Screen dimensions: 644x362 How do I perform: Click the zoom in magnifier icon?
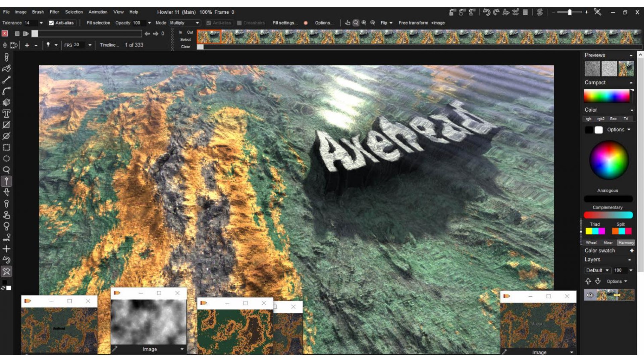coord(364,23)
